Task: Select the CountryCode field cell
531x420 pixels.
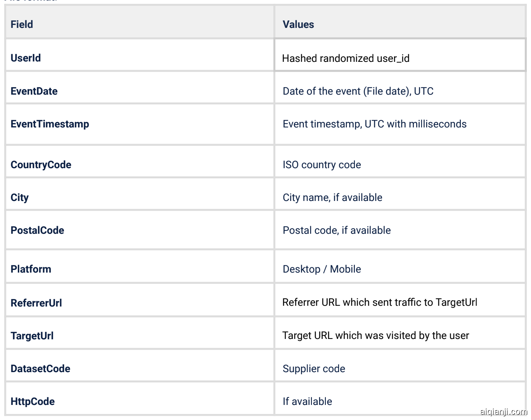Action: [x=41, y=165]
